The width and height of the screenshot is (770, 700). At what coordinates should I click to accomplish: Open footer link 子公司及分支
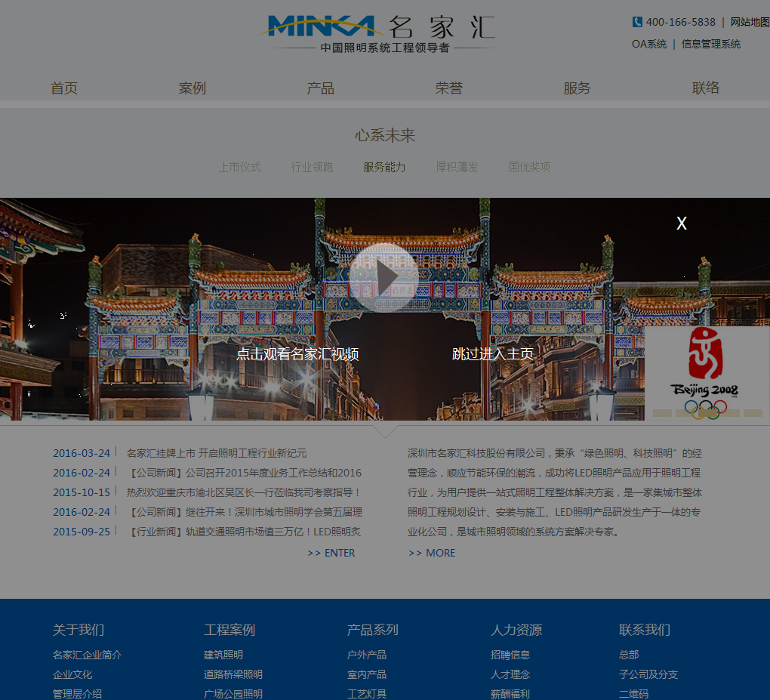click(648, 675)
